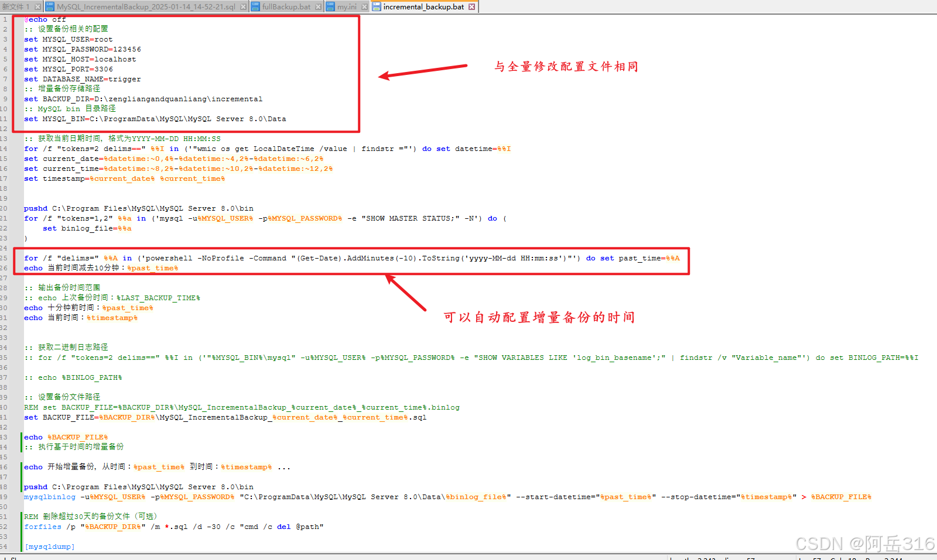The image size is (937, 560).
Task: Close the MySQL_IncrementalBackup sql tab
Action: click(x=243, y=7)
